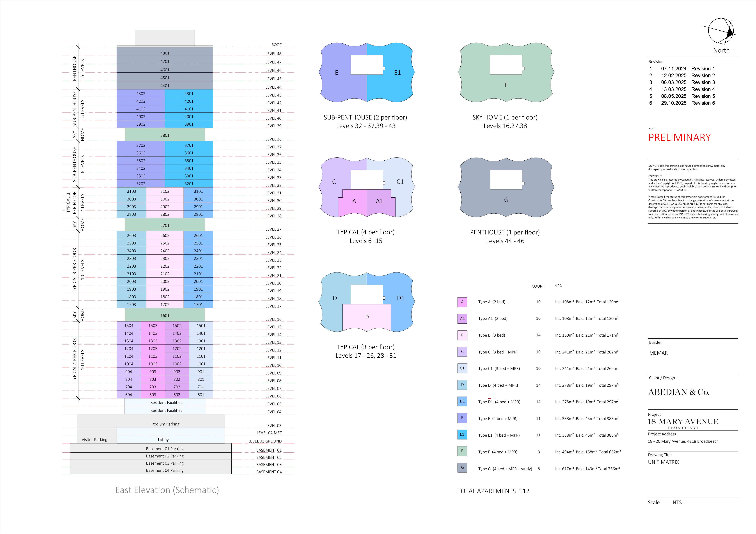Click the Sky Home floor plan F
Screen dimensions: 756x534
point(506,85)
